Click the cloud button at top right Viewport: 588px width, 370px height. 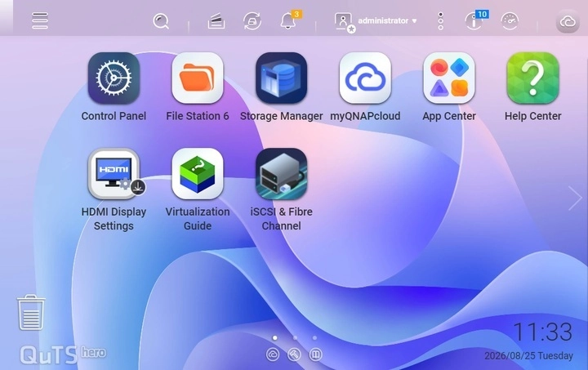pyautogui.click(x=568, y=22)
